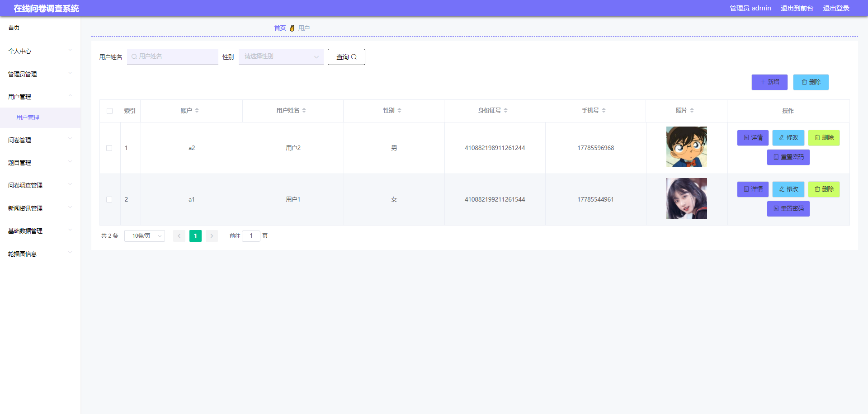Click the sort arrows on 手机号 column
Screen dimensions: 868x414
click(x=604, y=111)
